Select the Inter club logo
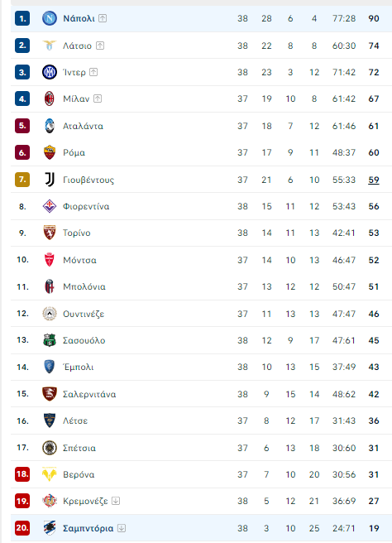 click(50, 72)
